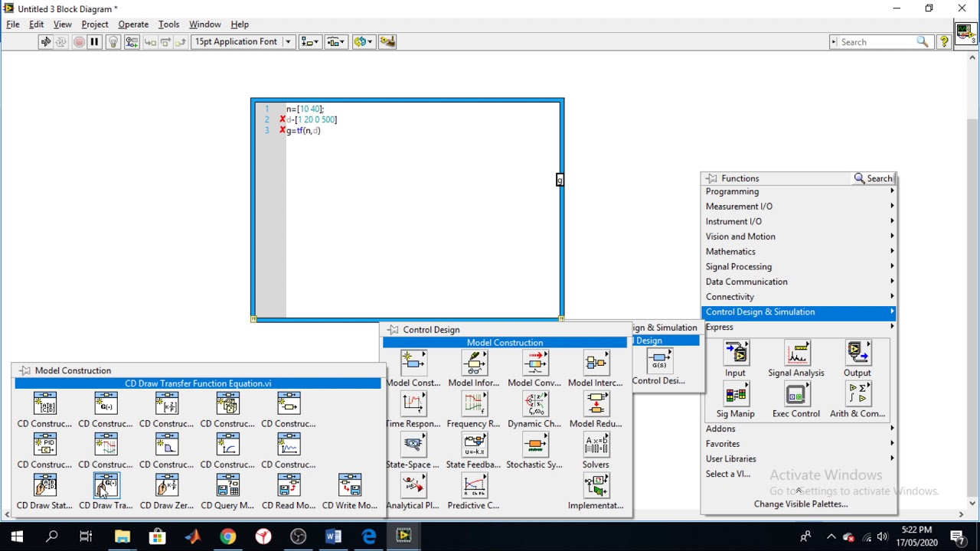Image resolution: width=980 pixels, height=551 pixels.
Task: Open the Reorder dropdown in toolbar
Action: [362, 42]
